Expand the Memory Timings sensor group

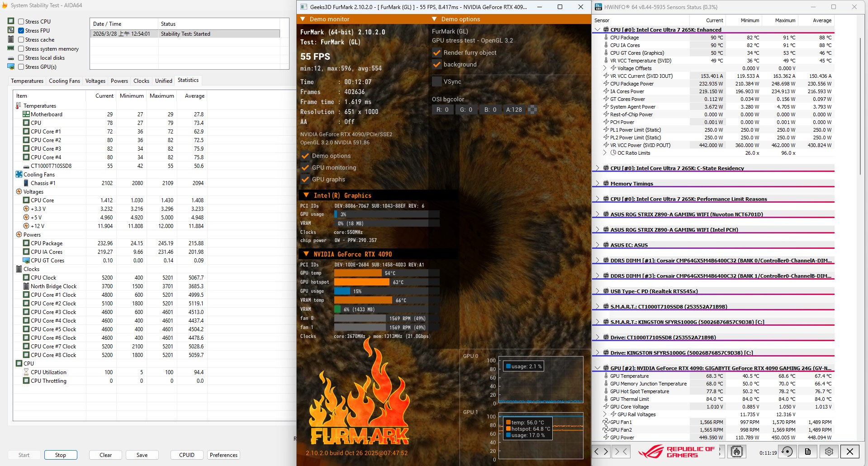pos(598,183)
